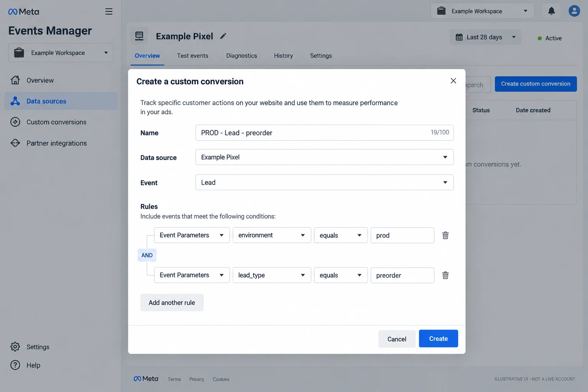The height and width of the screenshot is (392, 588).
Task: Click the 19/100 character counter
Action: [x=440, y=132]
